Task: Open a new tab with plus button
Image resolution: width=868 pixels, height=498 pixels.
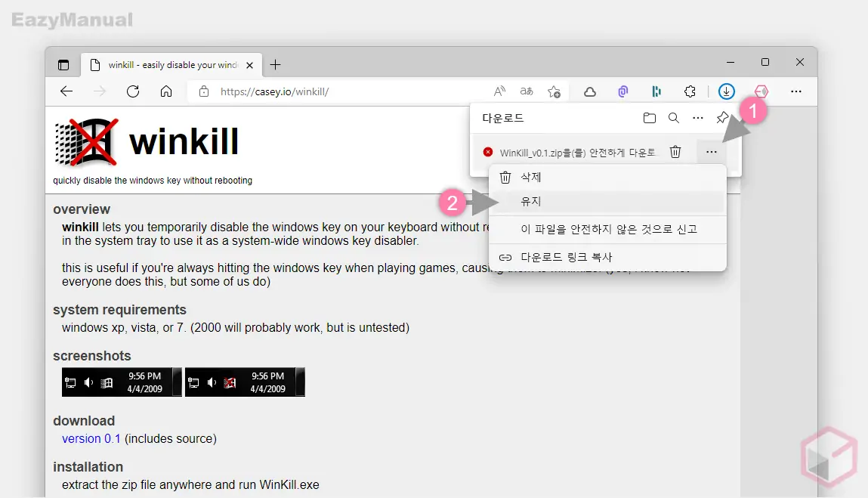Action: coord(275,65)
